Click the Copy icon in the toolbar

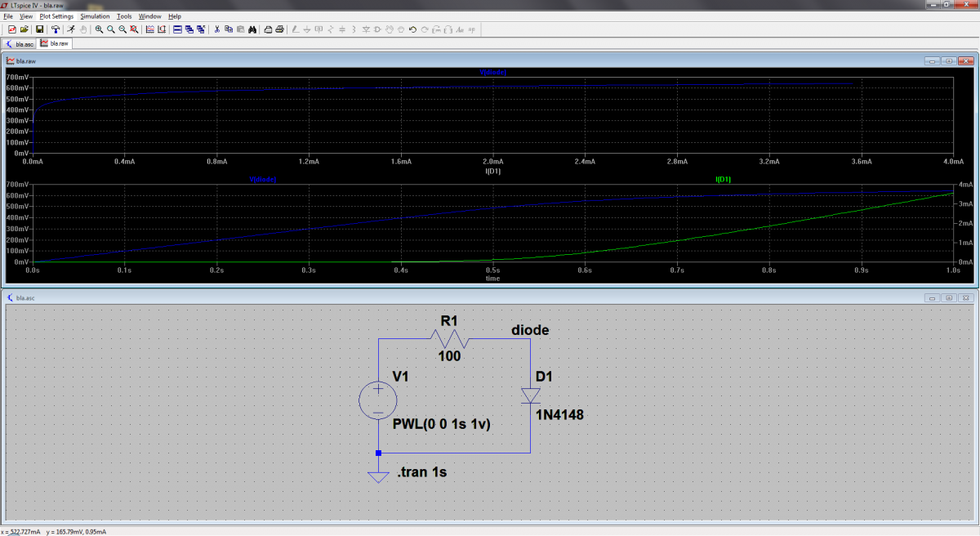(228, 29)
